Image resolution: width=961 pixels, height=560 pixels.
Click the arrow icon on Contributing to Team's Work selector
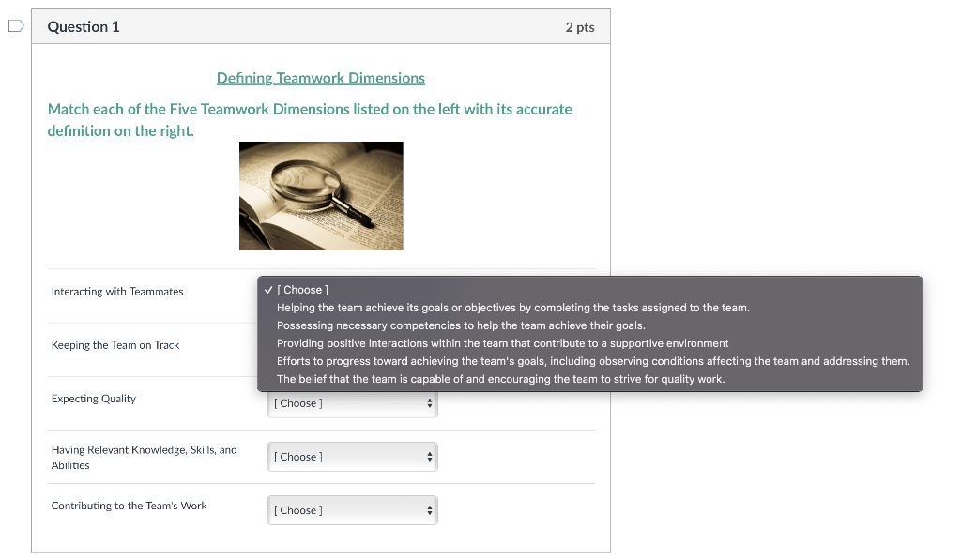(x=429, y=510)
